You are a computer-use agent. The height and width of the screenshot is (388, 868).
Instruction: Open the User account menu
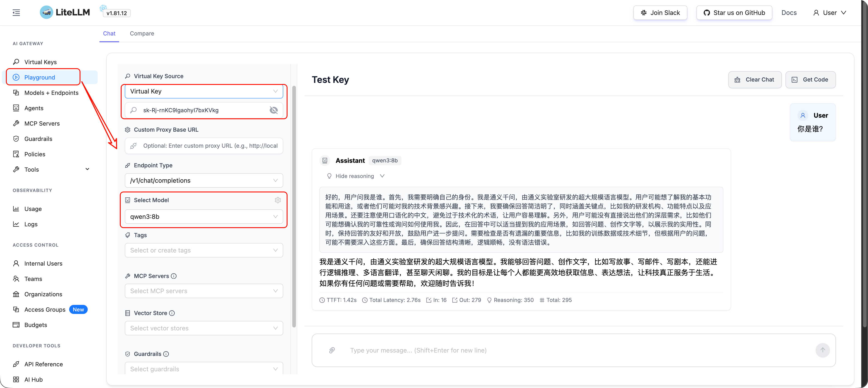pos(829,13)
